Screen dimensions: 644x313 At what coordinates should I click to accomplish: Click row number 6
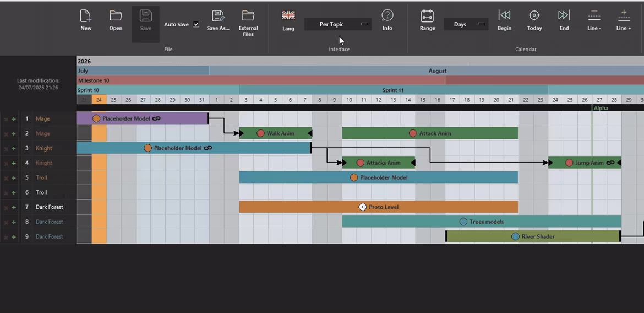[27, 192]
